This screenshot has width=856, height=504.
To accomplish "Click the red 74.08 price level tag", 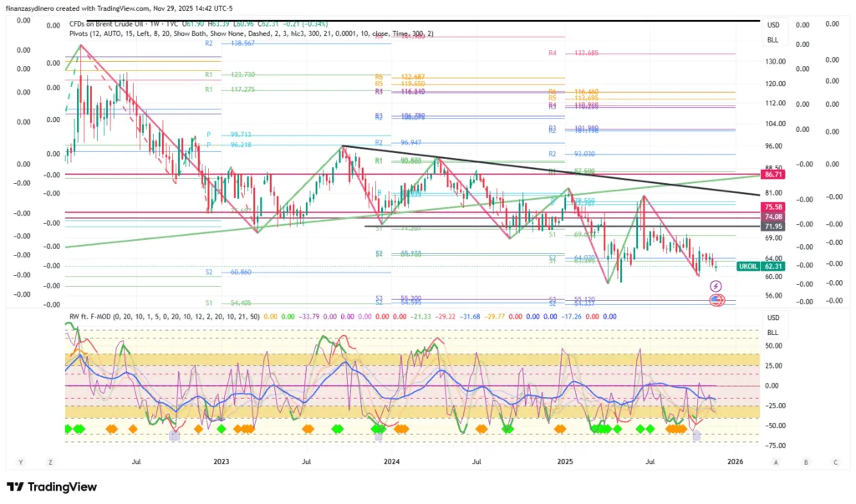I will pyautogui.click(x=772, y=216).
